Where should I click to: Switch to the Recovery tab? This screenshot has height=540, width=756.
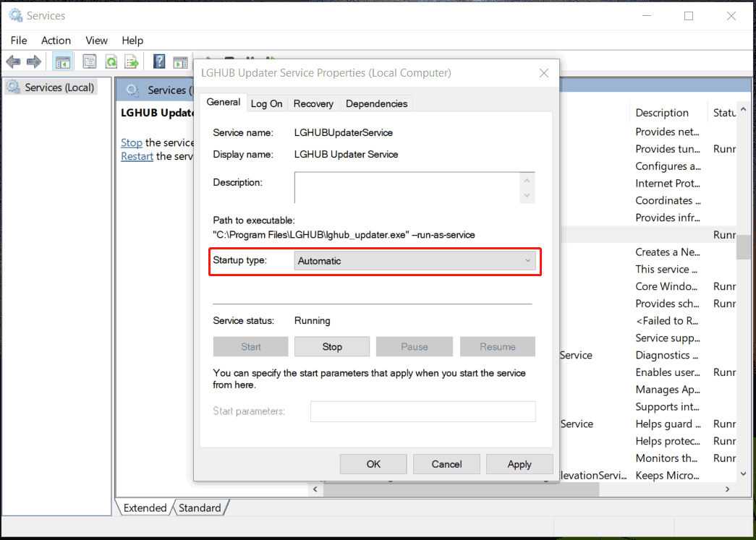[x=313, y=103]
